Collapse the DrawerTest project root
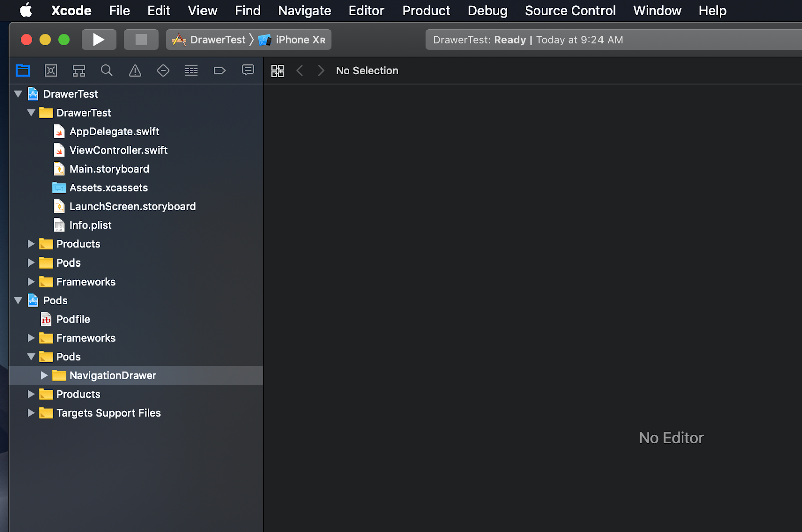Image resolution: width=802 pixels, height=532 pixels. click(18, 94)
